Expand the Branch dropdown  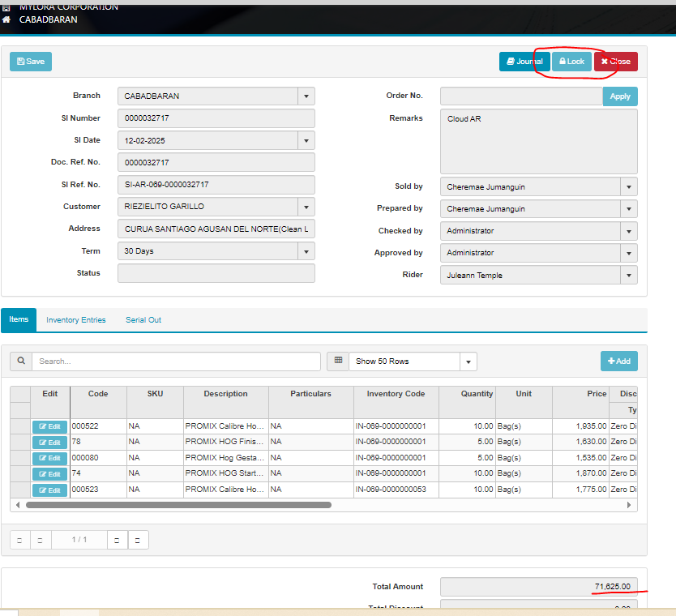tap(306, 96)
